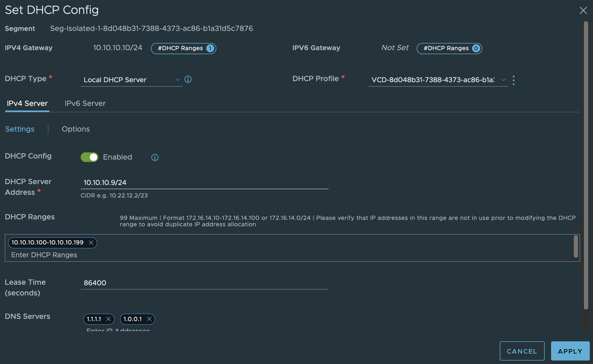Click the info icon next to Enabled

tap(155, 157)
